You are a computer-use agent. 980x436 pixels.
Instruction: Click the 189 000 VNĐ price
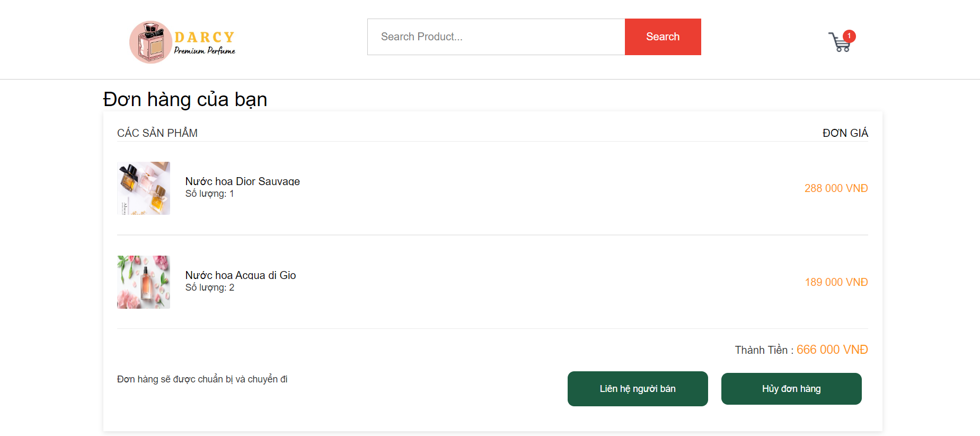[x=836, y=282]
